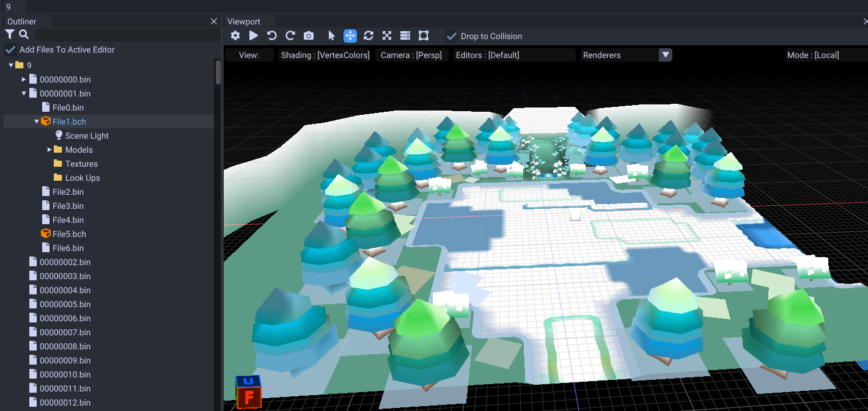Activate the rectangle selection tool
Viewport: 868px width, 411px height.
pyautogui.click(x=423, y=35)
